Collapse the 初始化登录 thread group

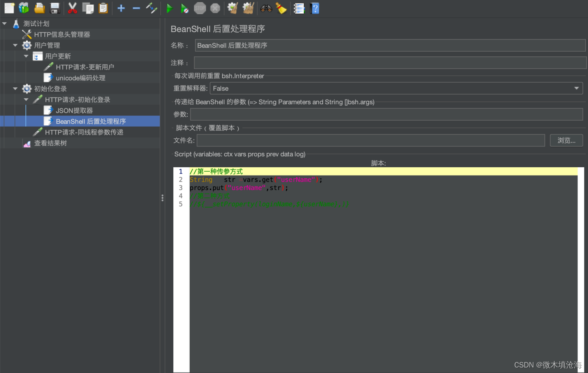15,89
